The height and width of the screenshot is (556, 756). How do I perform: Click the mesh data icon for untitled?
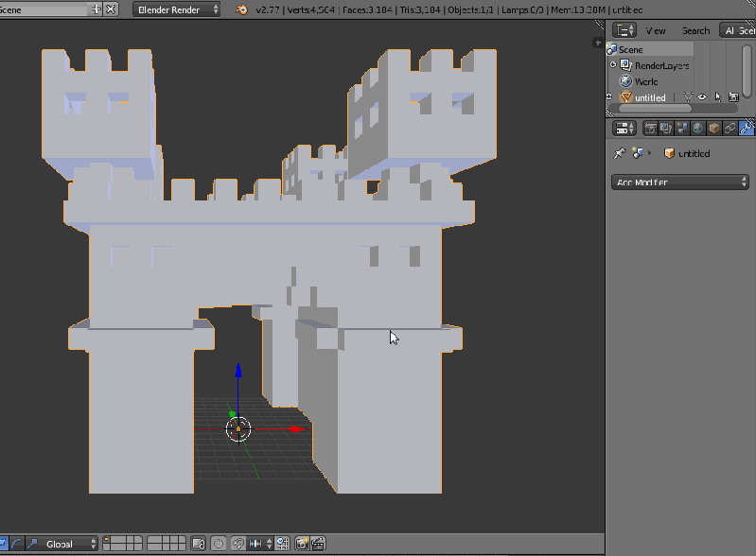pyautogui.click(x=688, y=97)
